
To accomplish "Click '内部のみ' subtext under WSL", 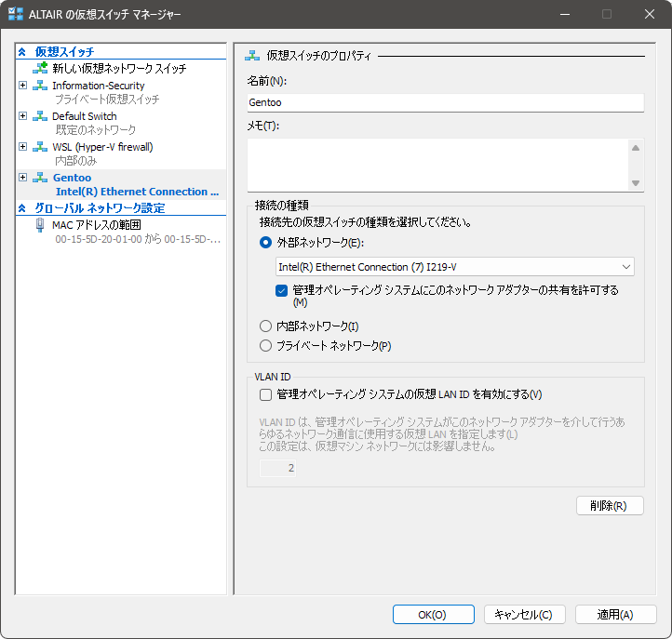I will (x=76, y=161).
